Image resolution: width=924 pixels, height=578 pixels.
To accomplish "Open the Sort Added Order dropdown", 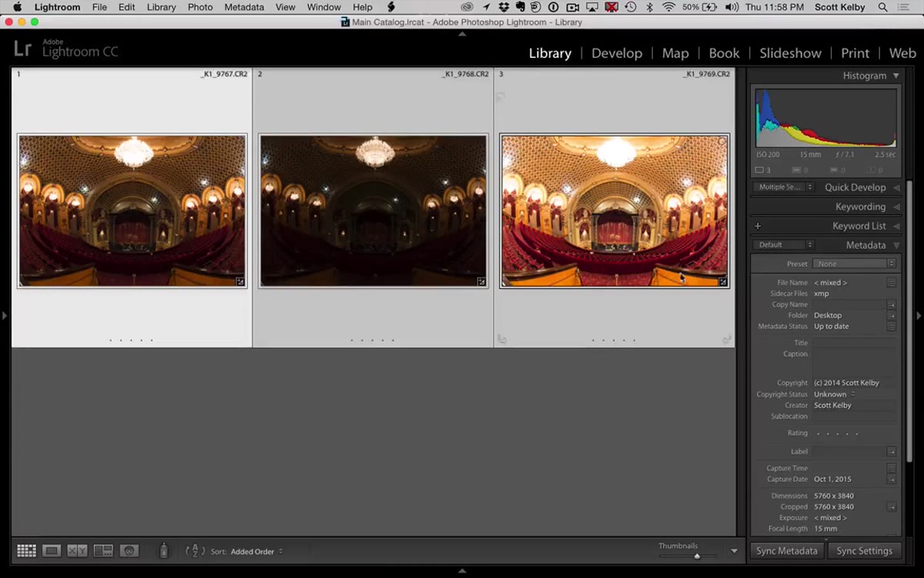I will [x=256, y=552].
